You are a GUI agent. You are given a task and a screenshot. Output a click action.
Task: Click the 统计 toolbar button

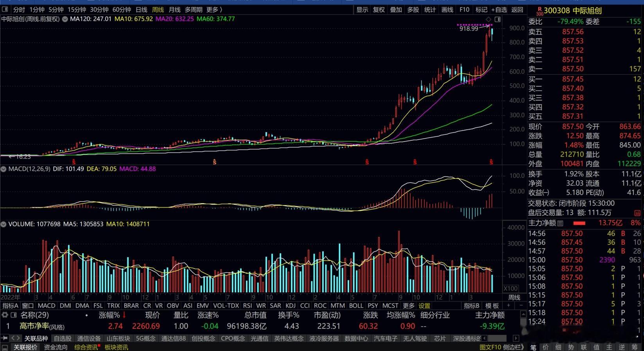[x=430, y=10]
